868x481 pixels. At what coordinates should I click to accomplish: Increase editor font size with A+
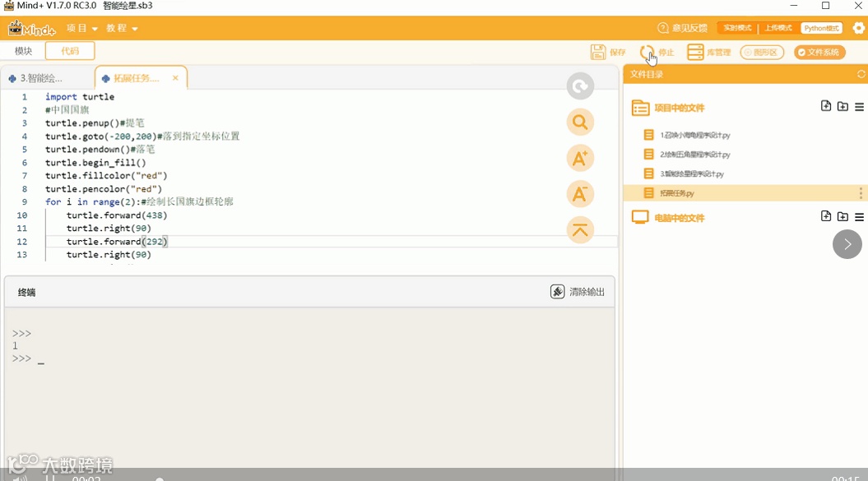click(580, 159)
